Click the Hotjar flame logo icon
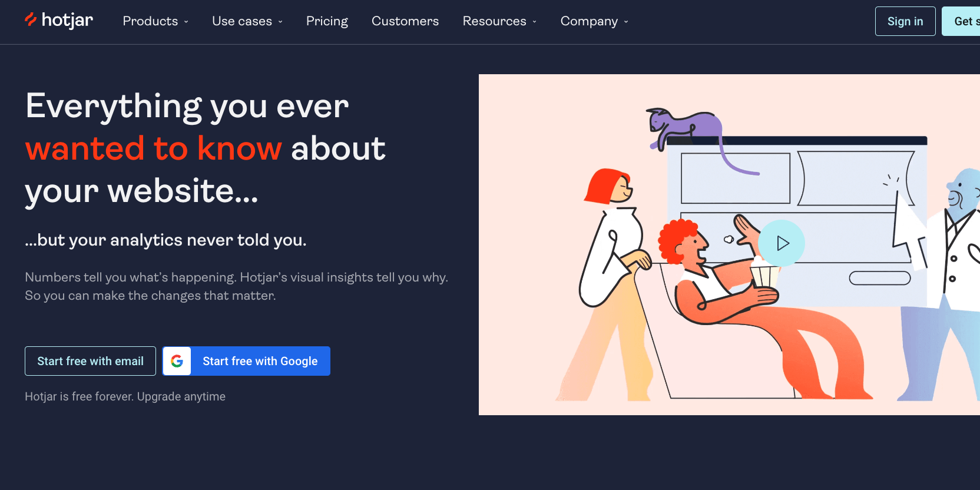This screenshot has height=490, width=980. point(31,20)
